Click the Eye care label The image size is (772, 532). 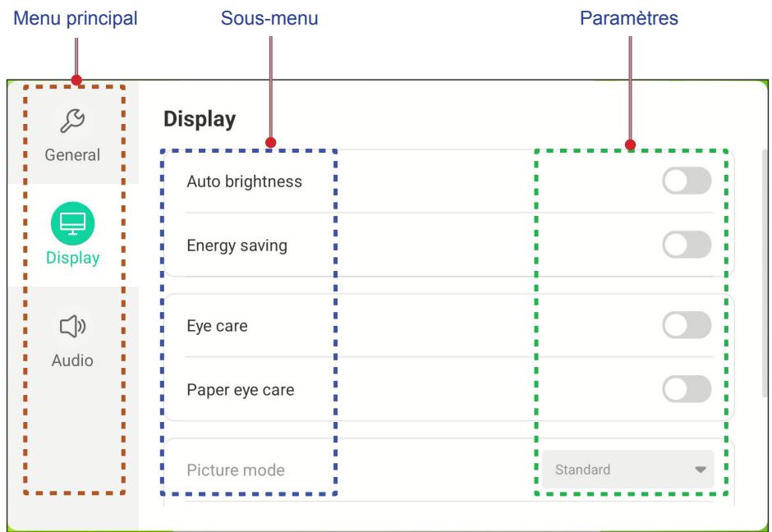[217, 326]
